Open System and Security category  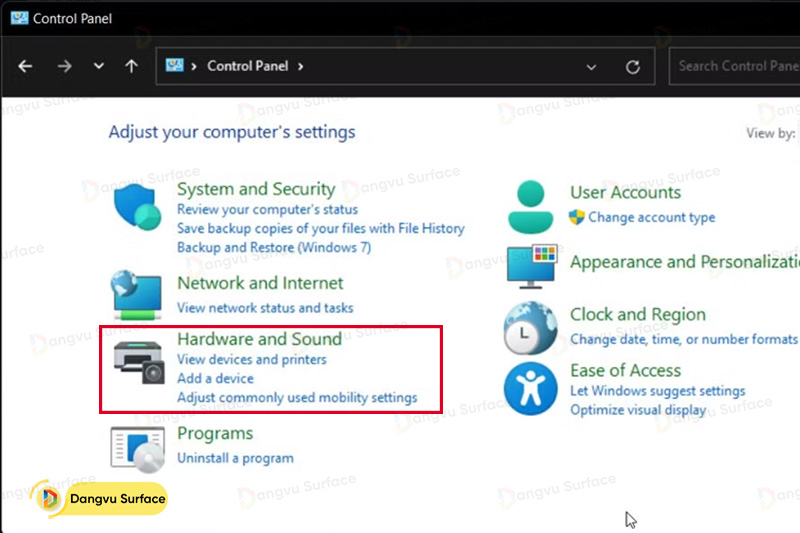(256, 189)
